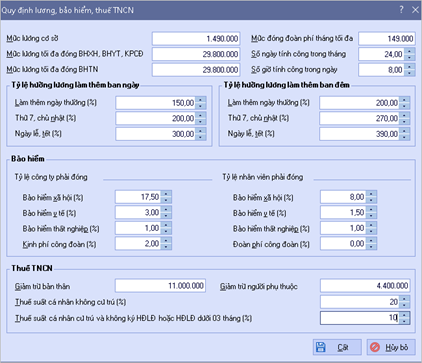This screenshot has height=363, width=422.
Task: Increase company Bảo hiểm xã hội rate
Action: (166, 194)
